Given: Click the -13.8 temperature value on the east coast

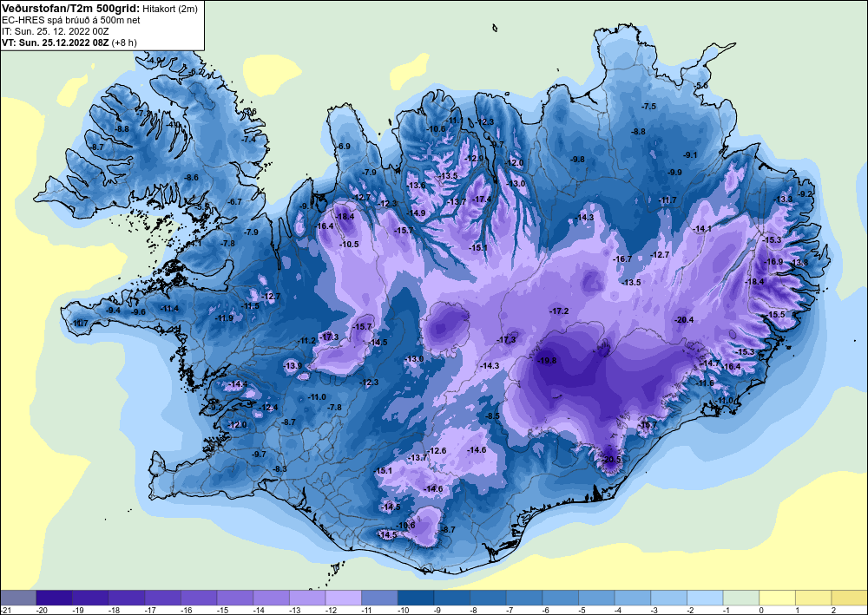Looking at the screenshot, I should click(799, 263).
